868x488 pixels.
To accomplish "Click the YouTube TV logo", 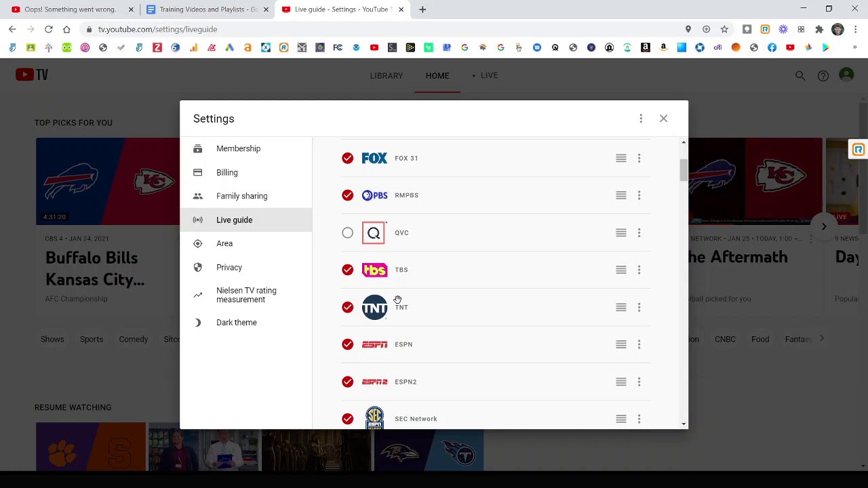I will tap(32, 75).
